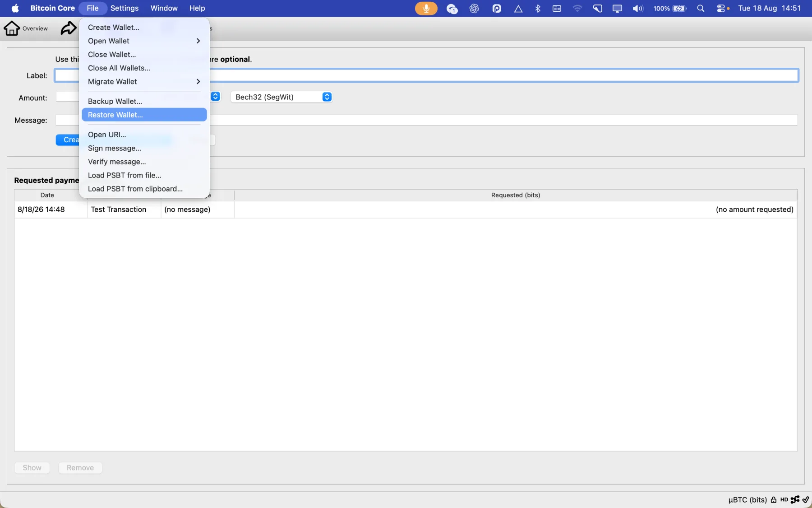Select Backup Wallet... menu item
The height and width of the screenshot is (508, 812).
pos(144,101)
